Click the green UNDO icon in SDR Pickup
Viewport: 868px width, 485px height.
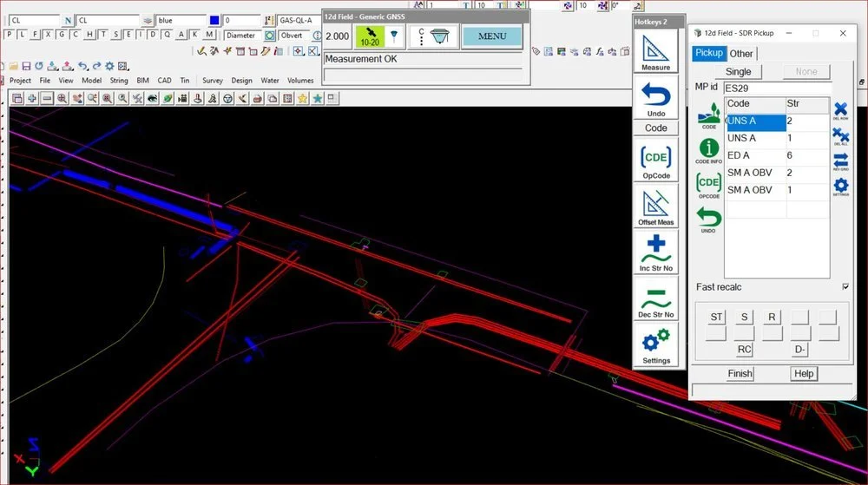coord(708,220)
